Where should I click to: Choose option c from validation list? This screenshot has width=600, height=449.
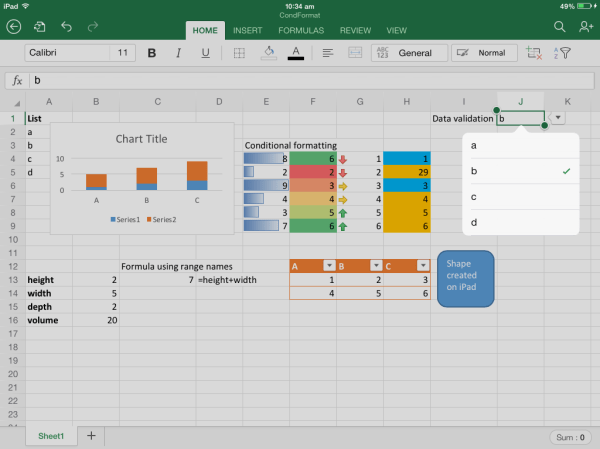click(520, 197)
